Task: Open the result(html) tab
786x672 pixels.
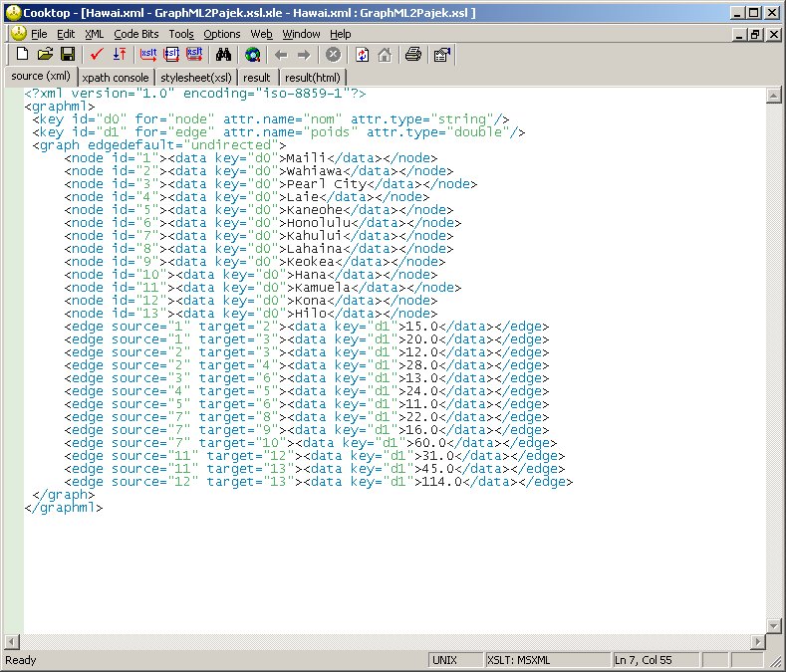Action: pyautogui.click(x=313, y=77)
